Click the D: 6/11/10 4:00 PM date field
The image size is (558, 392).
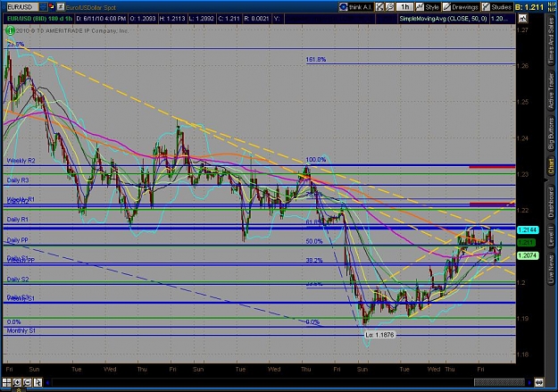pyautogui.click(x=101, y=19)
